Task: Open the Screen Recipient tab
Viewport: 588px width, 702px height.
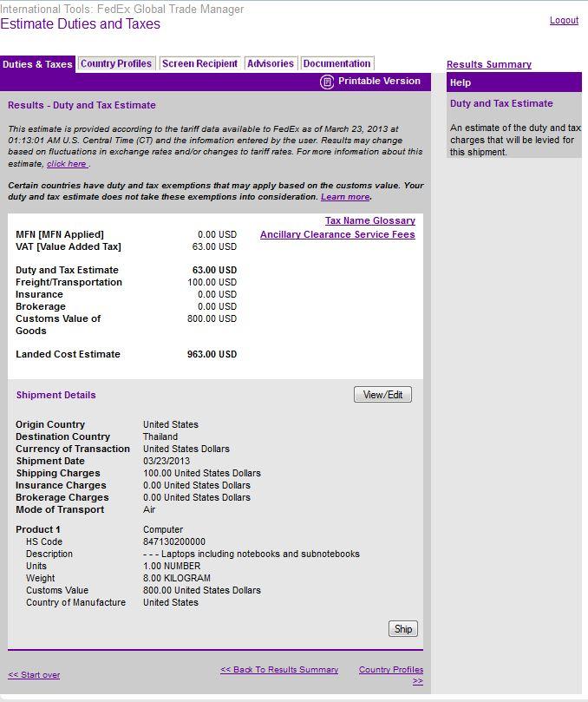Action: [199, 63]
